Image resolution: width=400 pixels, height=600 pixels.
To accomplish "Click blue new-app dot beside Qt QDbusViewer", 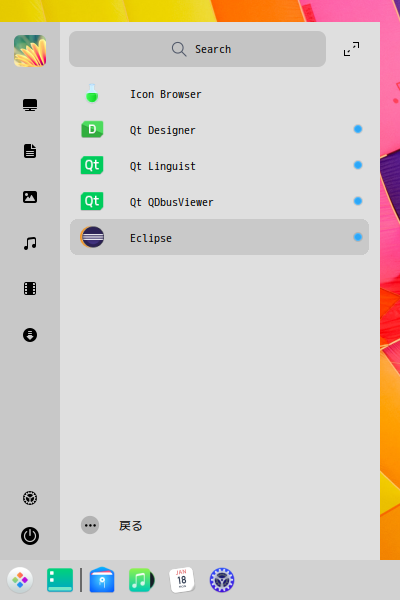I will (x=358, y=201).
